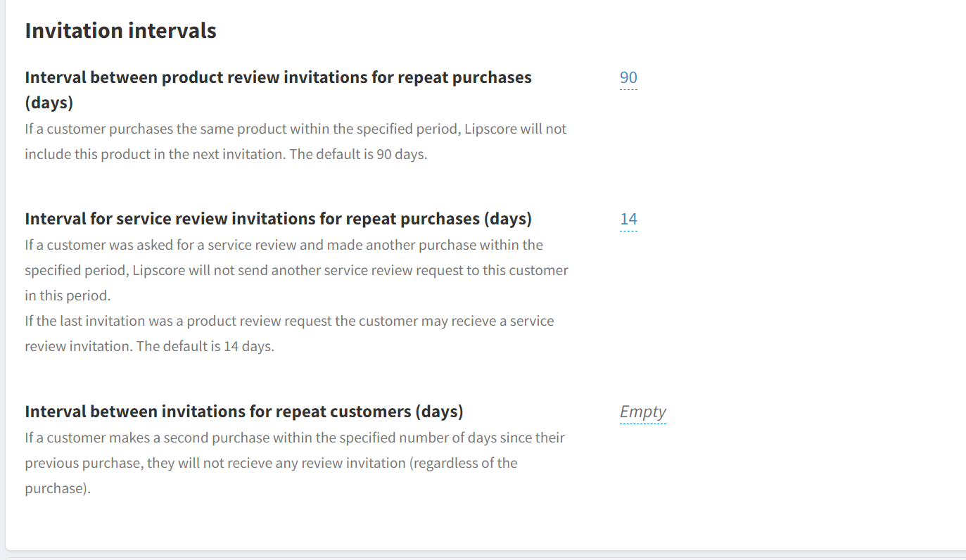This screenshot has height=560, width=966.
Task: Click the description starting 'If a customer was asked'
Action: pos(284,246)
